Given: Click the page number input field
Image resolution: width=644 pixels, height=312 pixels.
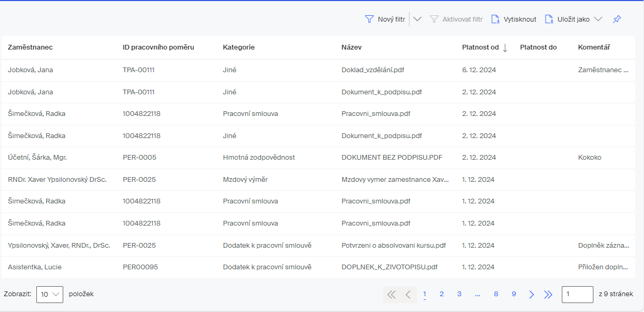Looking at the screenshot, I should point(578,295).
